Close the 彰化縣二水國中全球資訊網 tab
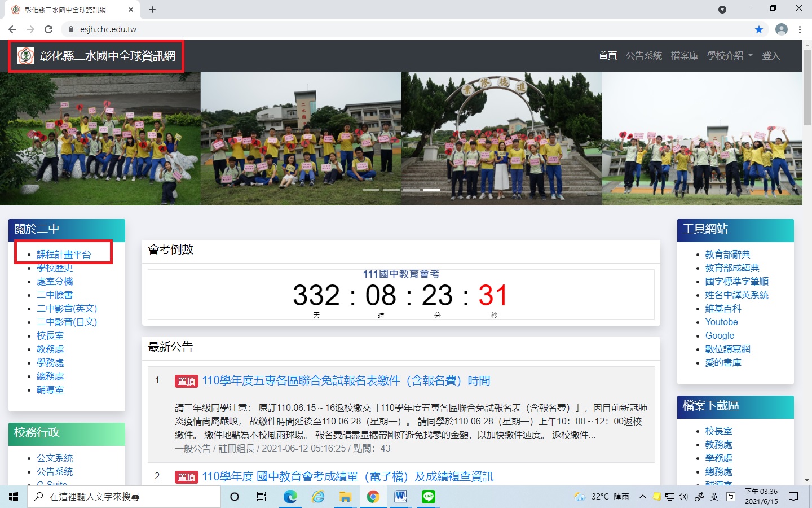Image resolution: width=812 pixels, height=508 pixels. pyautogui.click(x=131, y=10)
